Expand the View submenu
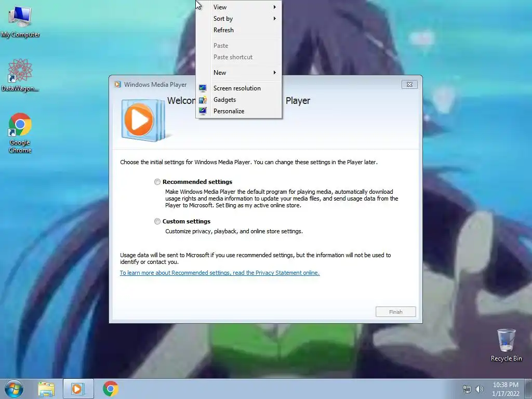Screen dimensions: 532x399 tap(239, 7)
